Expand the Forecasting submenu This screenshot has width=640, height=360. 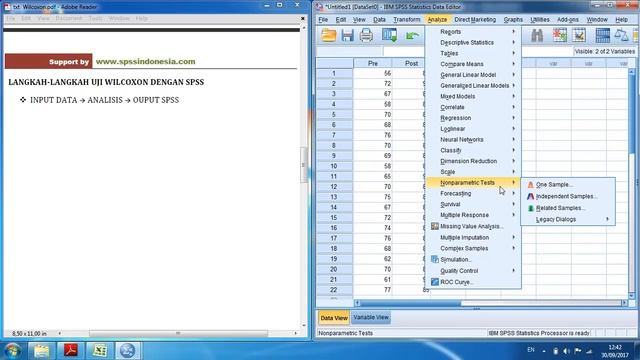click(x=473, y=193)
